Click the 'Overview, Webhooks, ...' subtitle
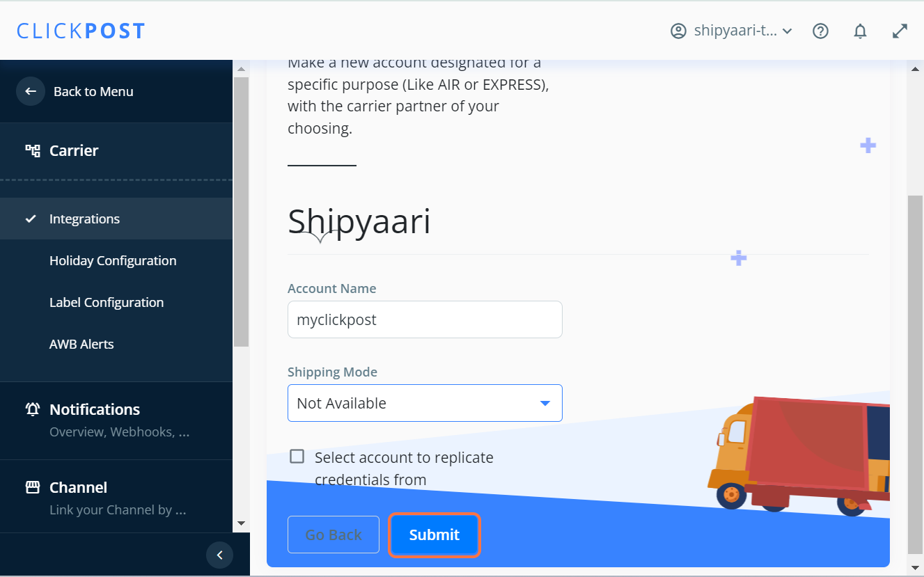The image size is (924, 577). [120, 432]
